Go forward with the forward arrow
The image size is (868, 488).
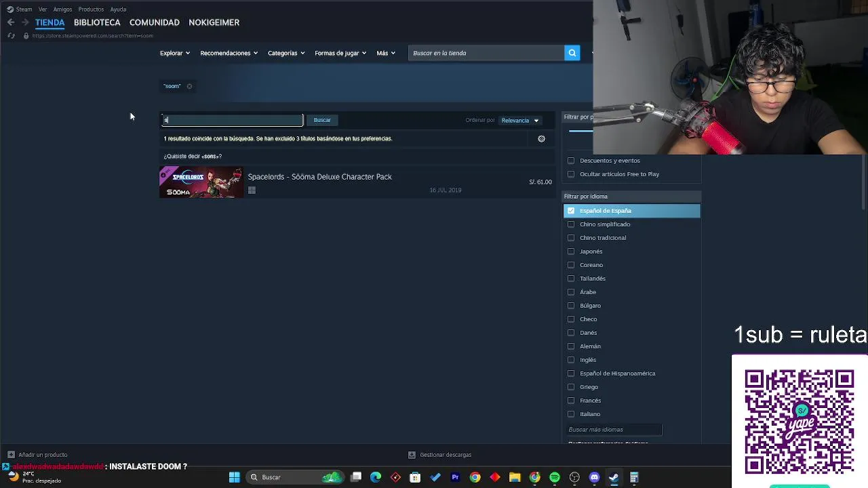click(24, 22)
